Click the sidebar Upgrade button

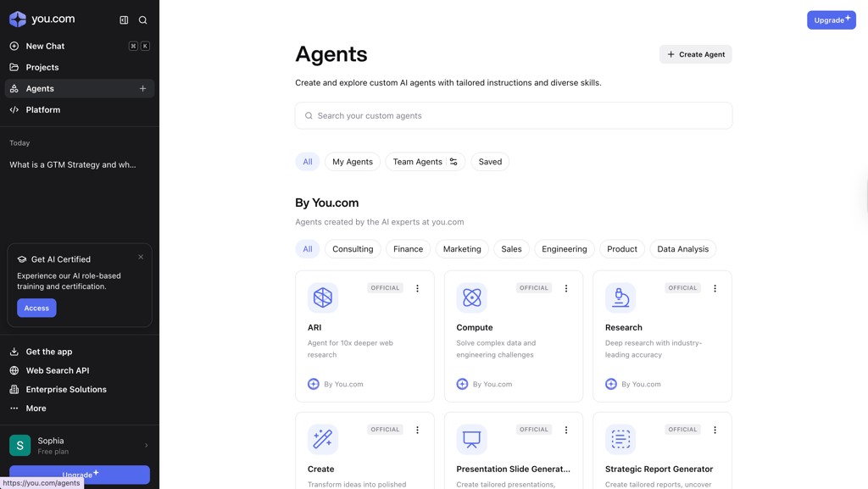[x=80, y=475]
